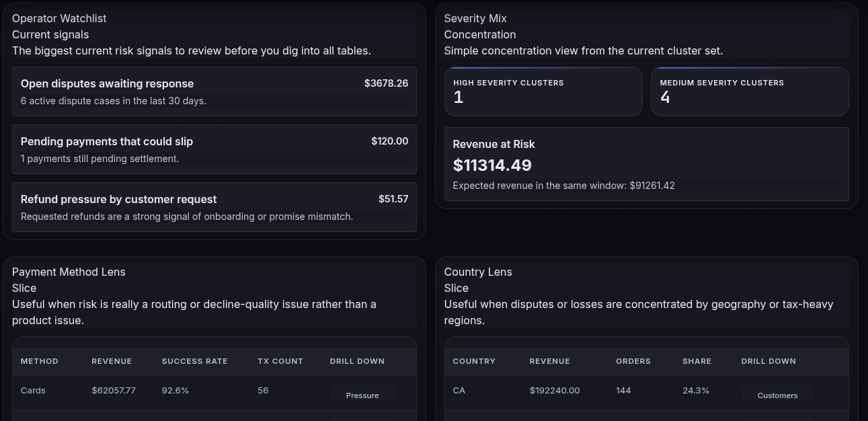The image size is (868, 421).
Task: Select the Cards row in payment method table
Action: pos(214,393)
